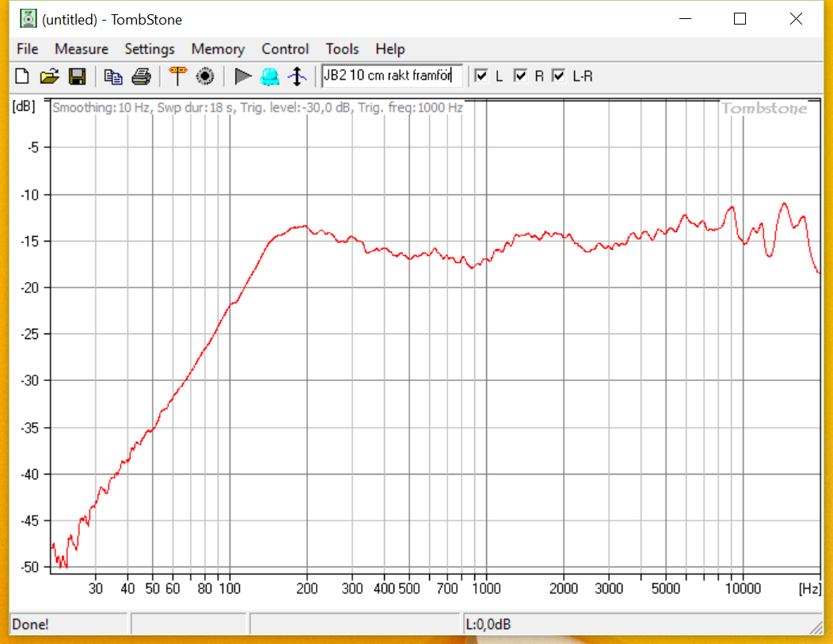This screenshot has height=644, width=833.
Task: Maximize the TombStone window
Action: click(740, 18)
